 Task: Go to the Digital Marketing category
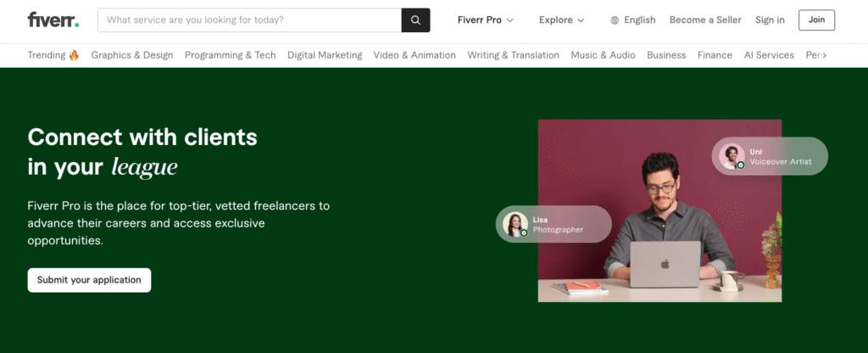pos(325,55)
